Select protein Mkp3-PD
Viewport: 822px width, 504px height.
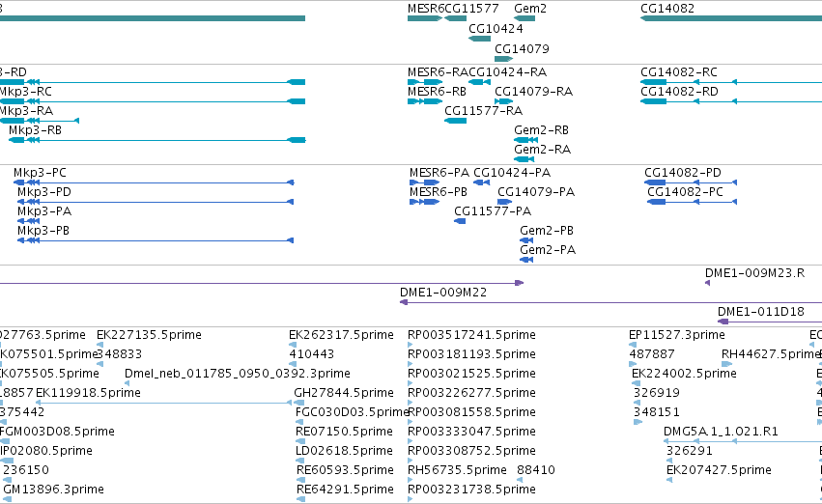44,192
